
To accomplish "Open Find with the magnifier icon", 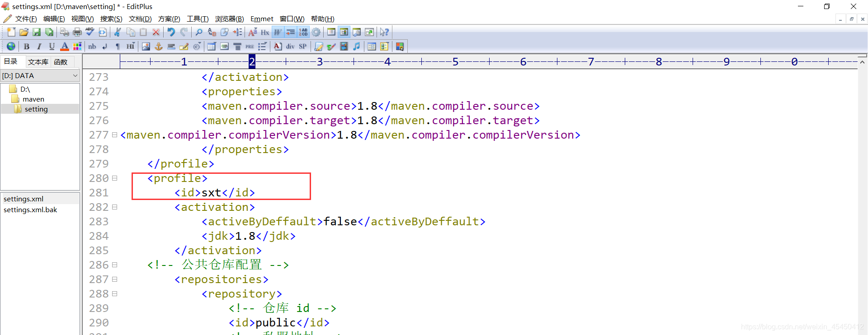I will (199, 32).
